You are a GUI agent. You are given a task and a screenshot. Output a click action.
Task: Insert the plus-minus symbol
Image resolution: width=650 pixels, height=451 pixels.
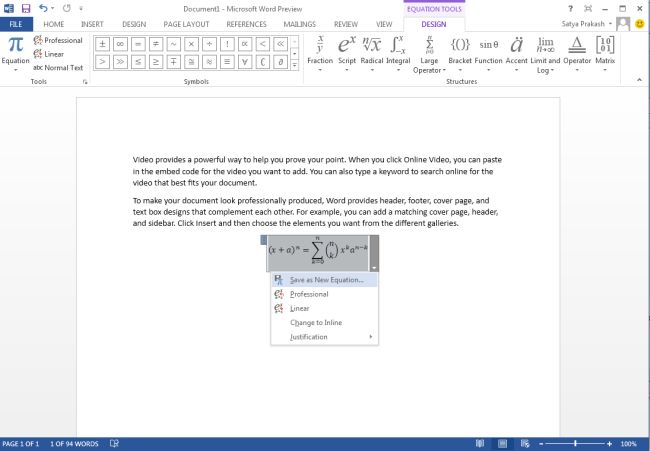point(102,44)
